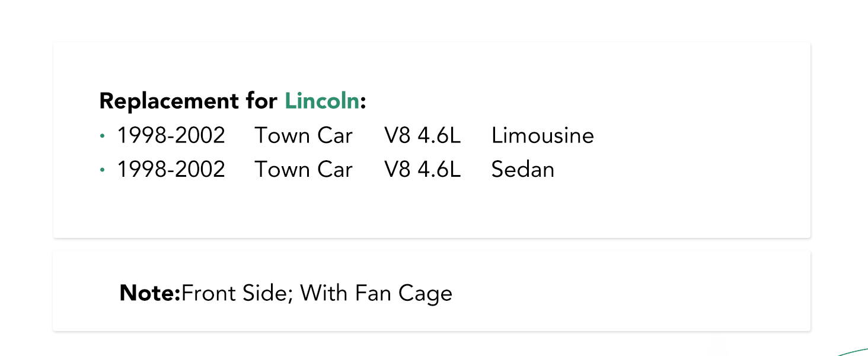
Task: Click the bold Note: label
Action: [x=150, y=293]
